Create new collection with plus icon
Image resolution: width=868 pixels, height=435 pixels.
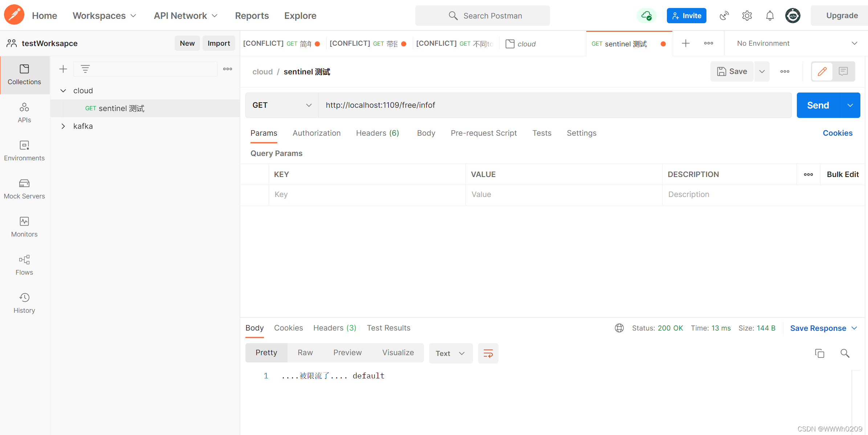[x=63, y=69]
